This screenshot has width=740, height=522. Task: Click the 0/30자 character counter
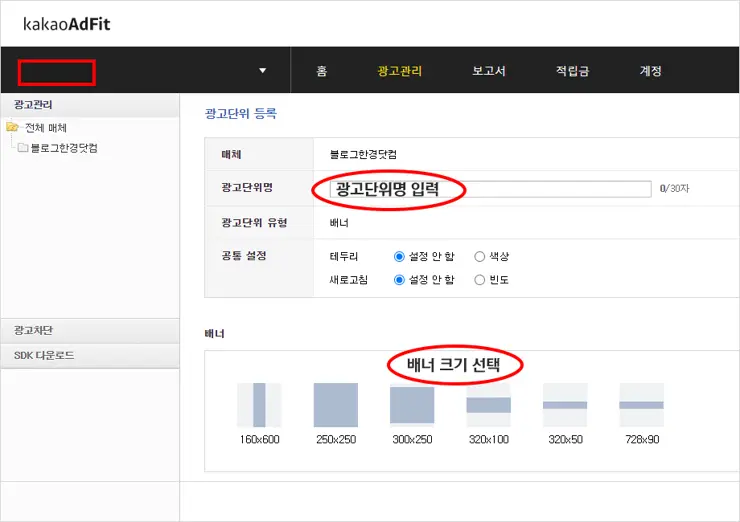pyautogui.click(x=674, y=189)
